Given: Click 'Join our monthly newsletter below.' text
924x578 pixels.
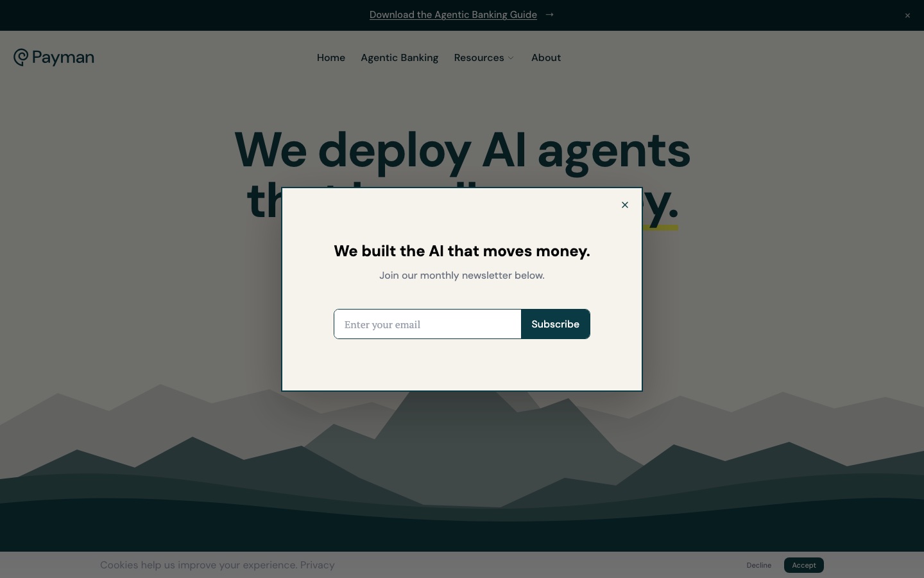Looking at the screenshot, I should (462, 276).
